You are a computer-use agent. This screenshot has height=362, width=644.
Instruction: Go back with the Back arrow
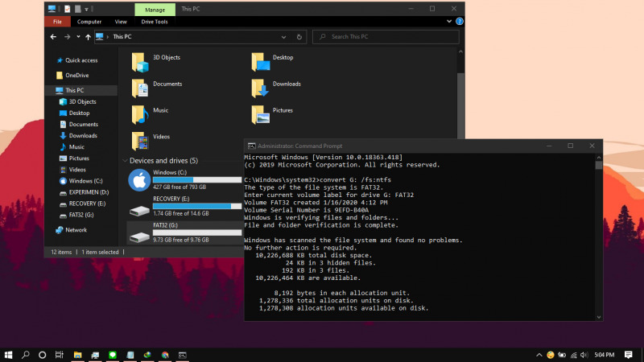coord(53,37)
